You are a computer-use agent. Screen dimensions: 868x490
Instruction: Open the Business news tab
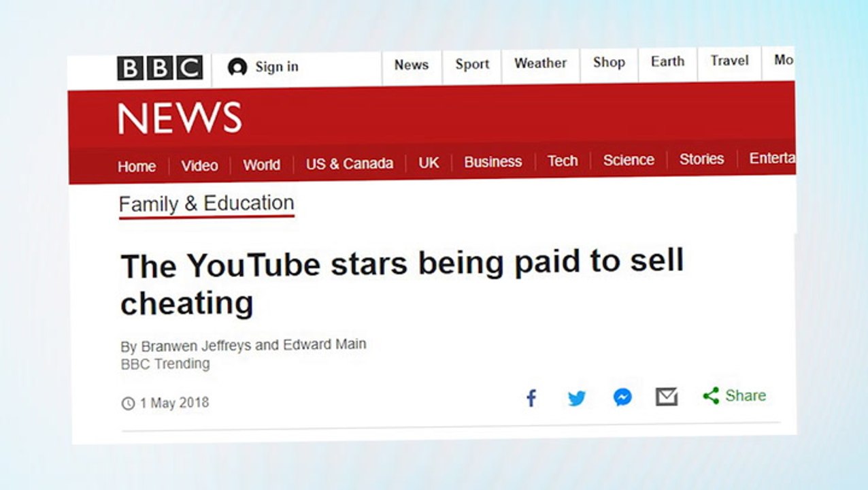[493, 162]
